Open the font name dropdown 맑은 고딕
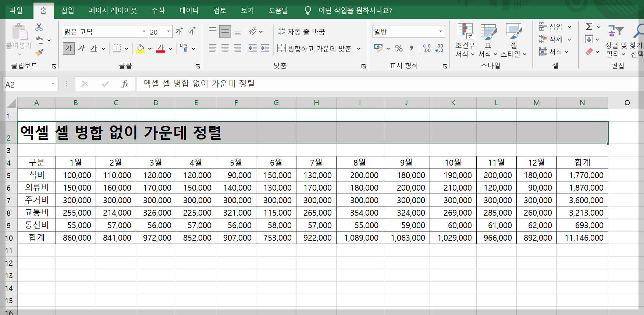 tap(144, 32)
